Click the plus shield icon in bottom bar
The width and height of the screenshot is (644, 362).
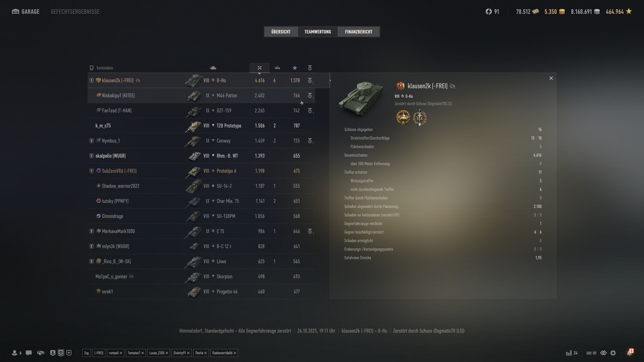click(69, 353)
